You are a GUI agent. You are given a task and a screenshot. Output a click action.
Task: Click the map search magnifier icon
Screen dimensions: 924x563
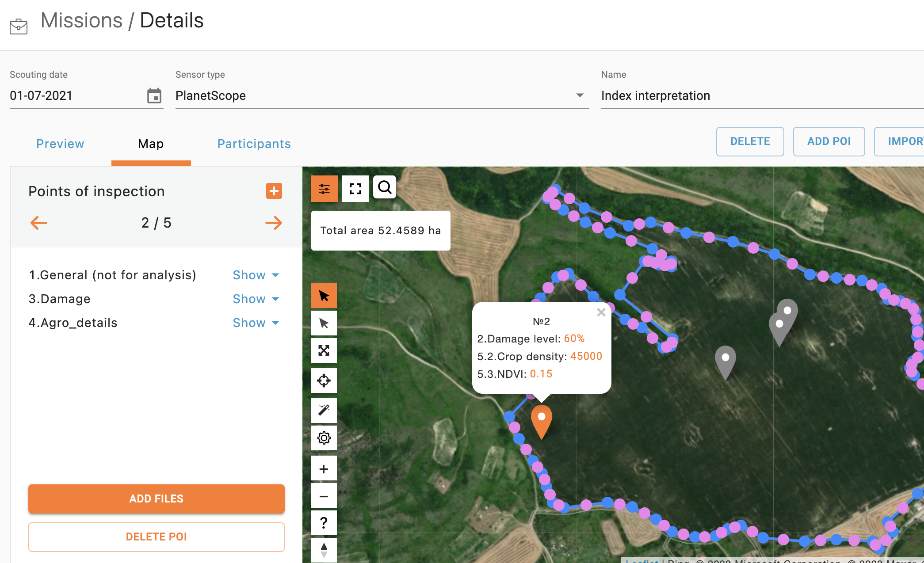(385, 187)
